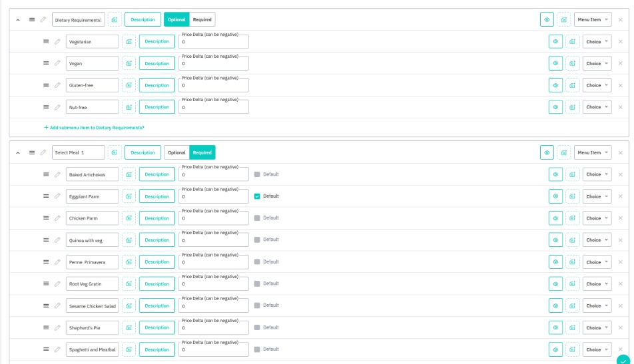Click the green checkmark save button

click(623, 359)
